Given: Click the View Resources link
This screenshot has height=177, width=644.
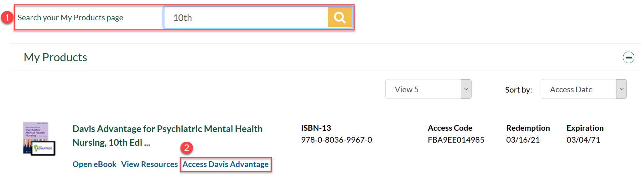Looking at the screenshot, I should 149,164.
